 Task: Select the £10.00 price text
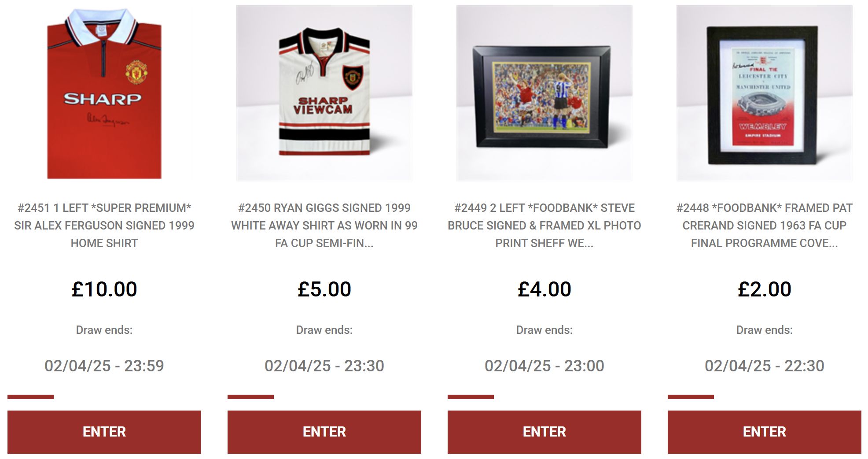104,289
